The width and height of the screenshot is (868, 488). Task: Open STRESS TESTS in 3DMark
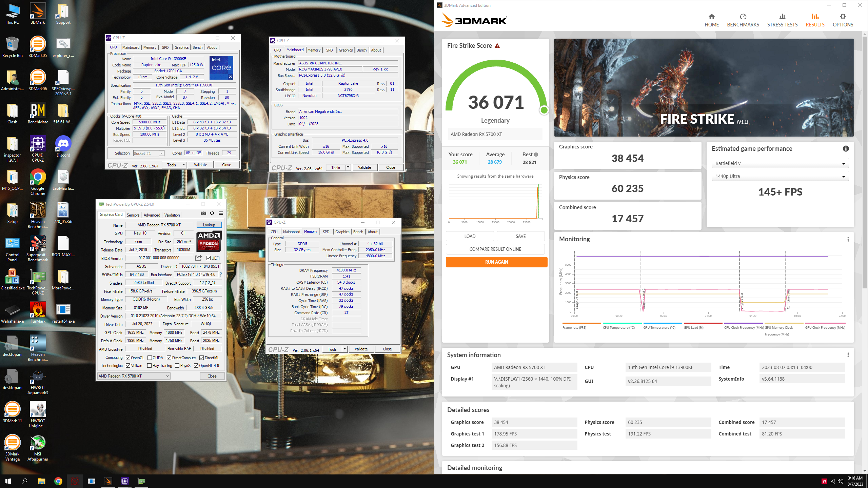[x=782, y=20]
